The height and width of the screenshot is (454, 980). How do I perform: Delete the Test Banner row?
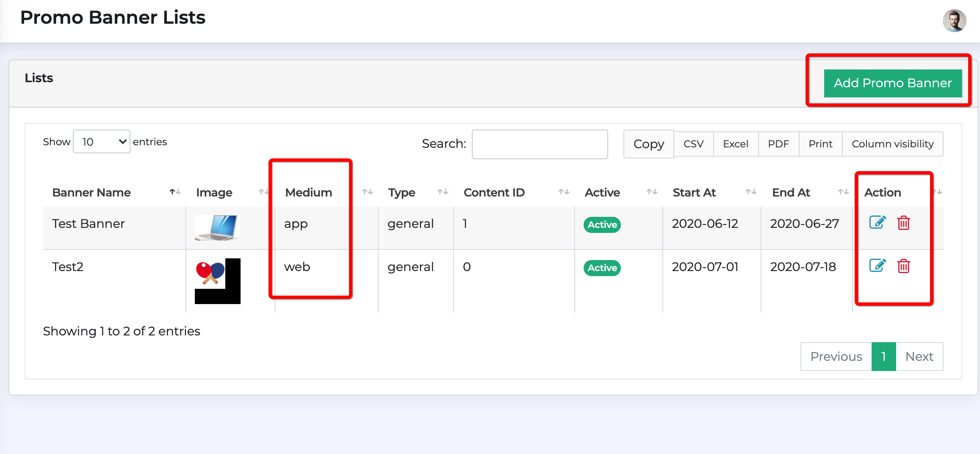click(x=903, y=222)
